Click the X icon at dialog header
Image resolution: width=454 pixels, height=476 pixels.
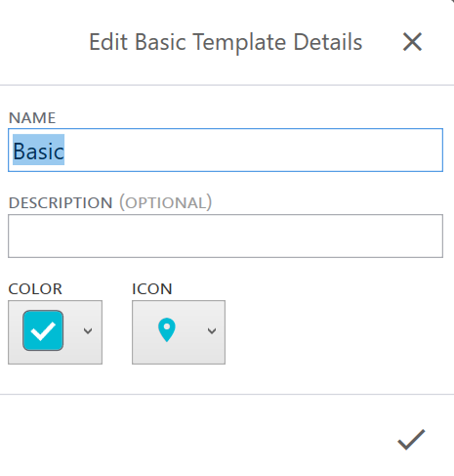[412, 42]
